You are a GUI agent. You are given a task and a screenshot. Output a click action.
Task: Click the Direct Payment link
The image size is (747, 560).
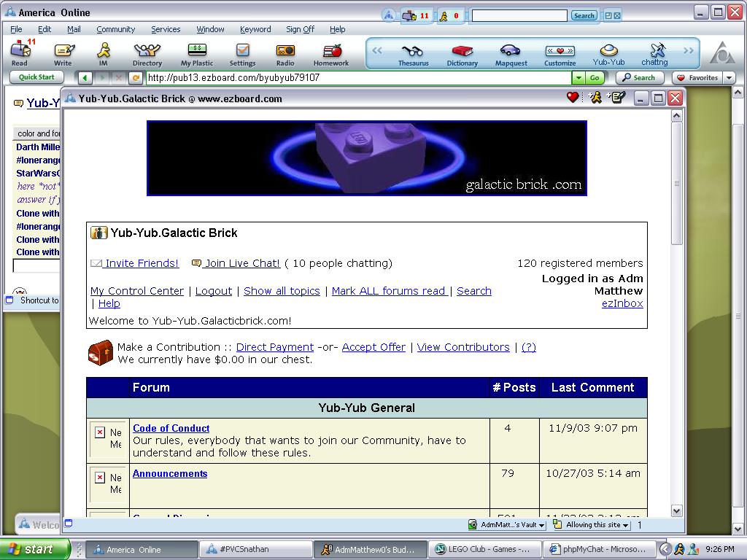tap(275, 347)
